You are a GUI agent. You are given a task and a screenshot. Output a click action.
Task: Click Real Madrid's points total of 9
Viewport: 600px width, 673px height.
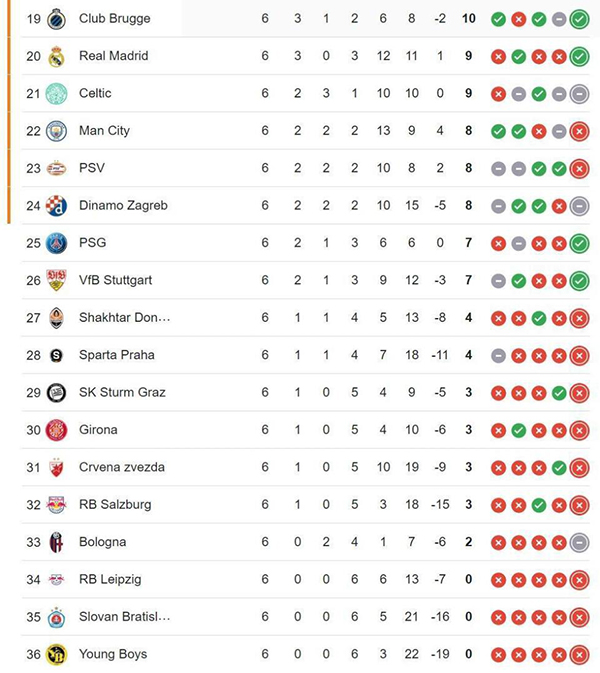click(468, 56)
